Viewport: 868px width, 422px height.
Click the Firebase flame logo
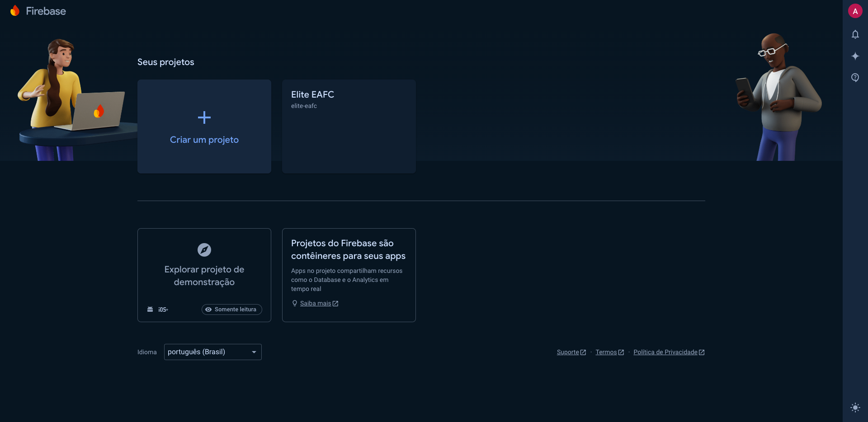point(15,11)
